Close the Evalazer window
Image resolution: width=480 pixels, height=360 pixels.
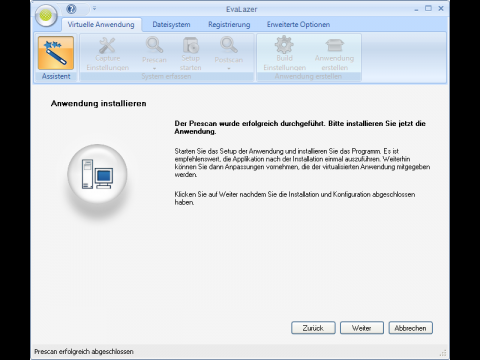point(441,8)
